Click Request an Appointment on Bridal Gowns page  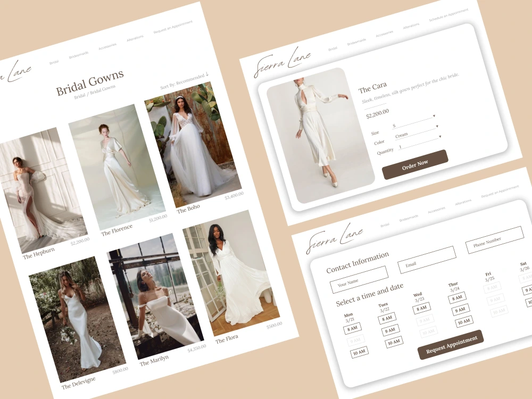pos(173,27)
